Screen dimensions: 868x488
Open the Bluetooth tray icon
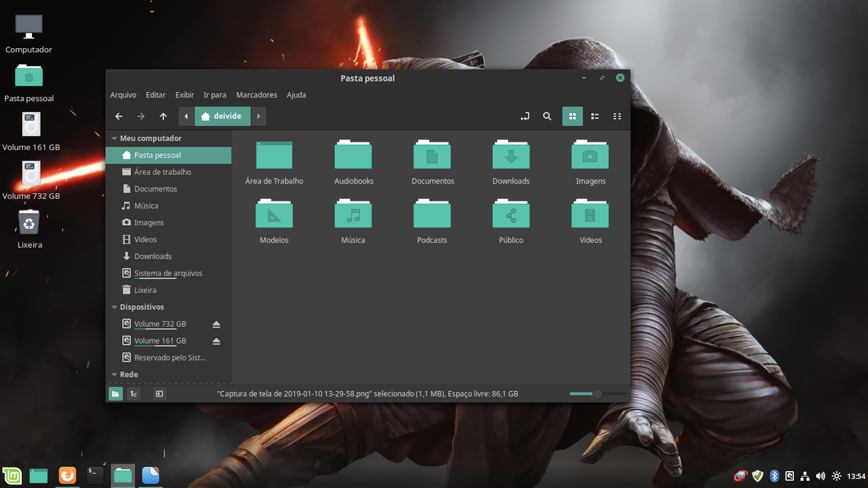tap(774, 476)
